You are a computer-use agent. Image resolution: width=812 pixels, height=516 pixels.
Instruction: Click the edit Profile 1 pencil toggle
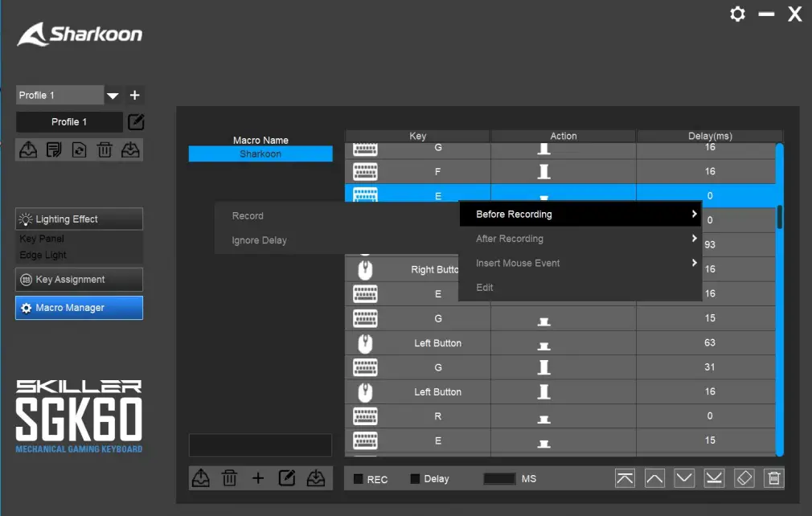135,122
